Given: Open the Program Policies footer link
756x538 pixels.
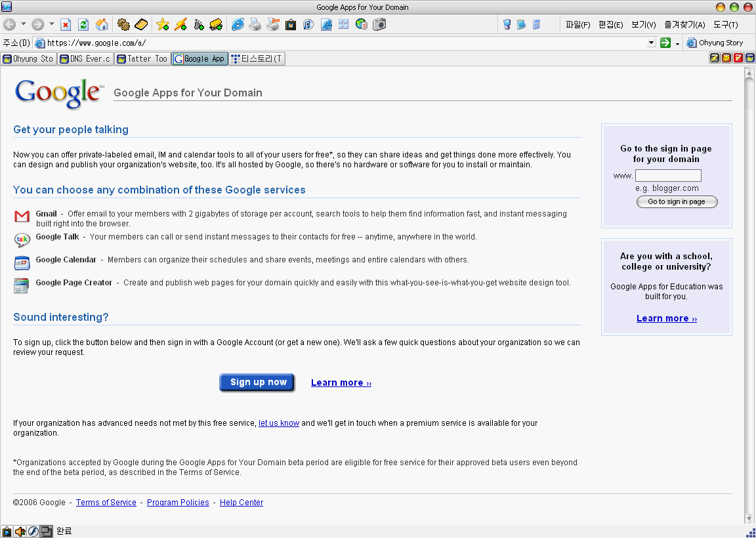Looking at the screenshot, I should (178, 503).
